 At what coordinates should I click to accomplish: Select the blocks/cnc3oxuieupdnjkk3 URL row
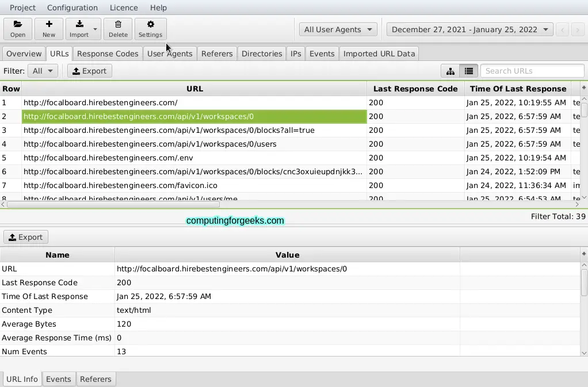[x=194, y=172]
